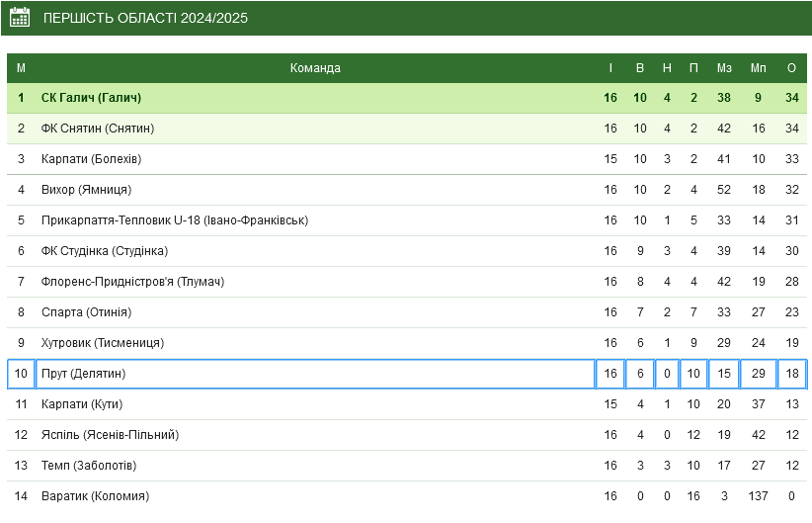
Task: Click the Команда column header
Action: 315,68
